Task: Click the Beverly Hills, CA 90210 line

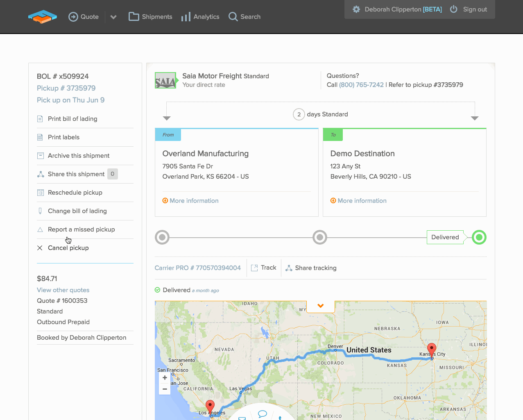Action: (371, 177)
